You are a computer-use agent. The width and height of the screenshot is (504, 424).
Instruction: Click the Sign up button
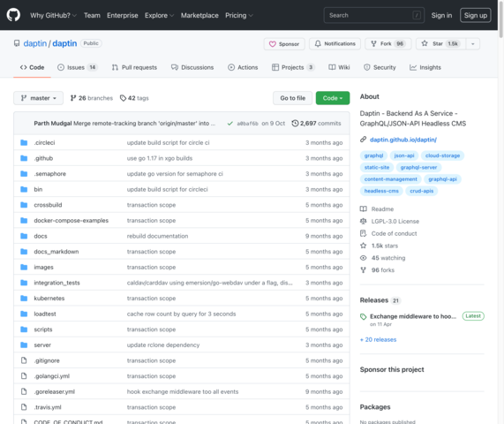pos(476,15)
